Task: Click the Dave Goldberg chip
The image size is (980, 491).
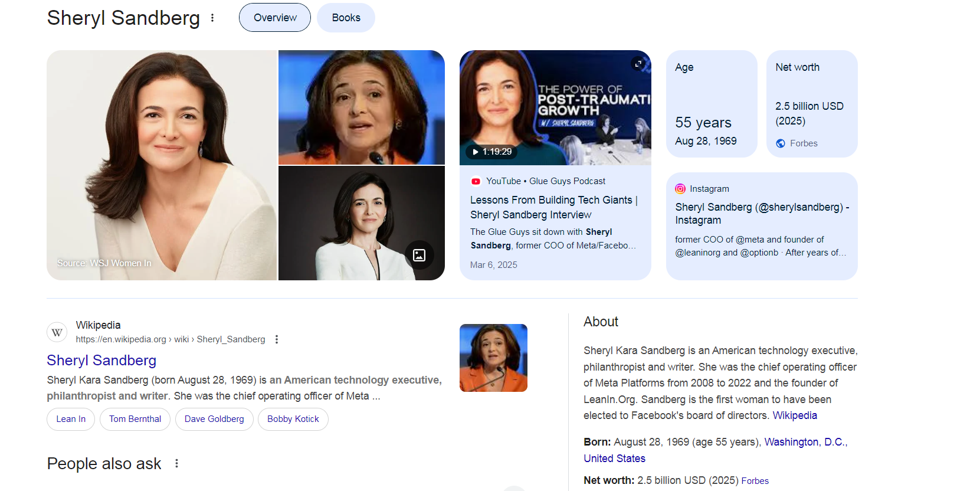Action: [214, 419]
